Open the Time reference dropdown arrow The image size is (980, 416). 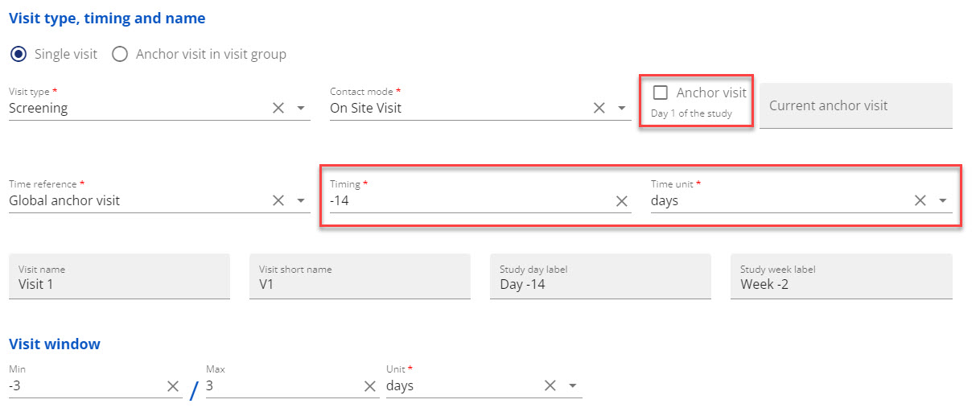pyautogui.click(x=301, y=200)
